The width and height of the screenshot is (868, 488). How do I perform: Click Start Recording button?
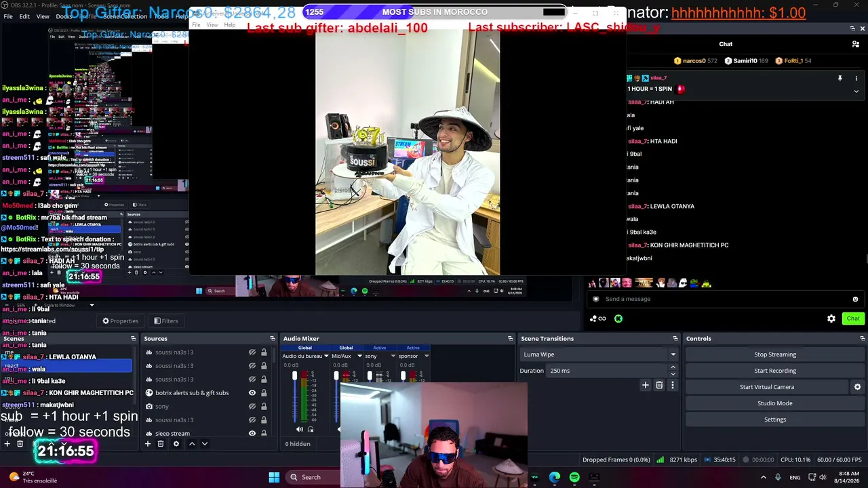tap(775, 371)
